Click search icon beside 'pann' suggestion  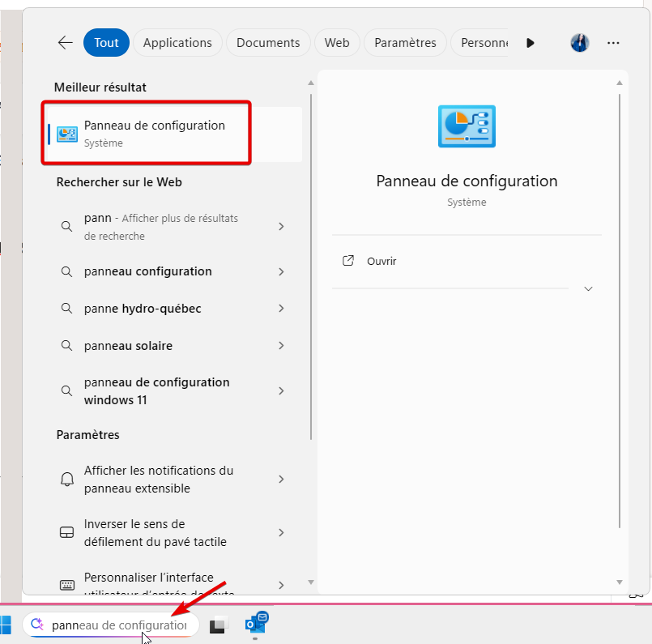click(x=66, y=227)
